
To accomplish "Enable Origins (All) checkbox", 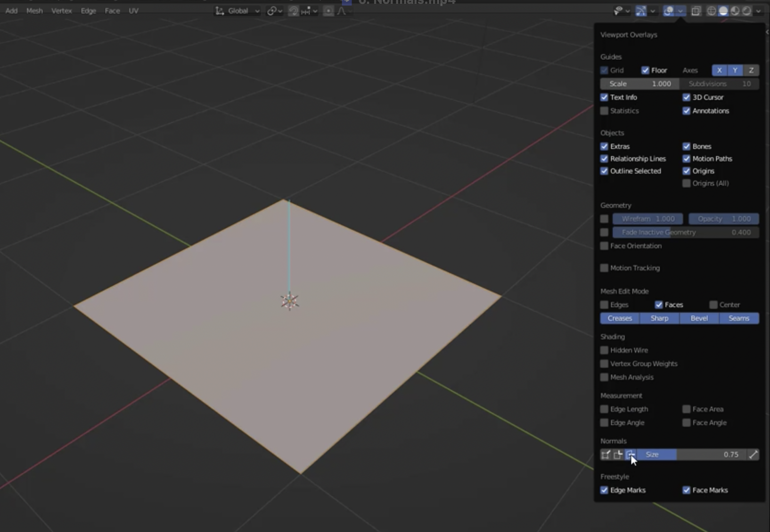I will 686,183.
